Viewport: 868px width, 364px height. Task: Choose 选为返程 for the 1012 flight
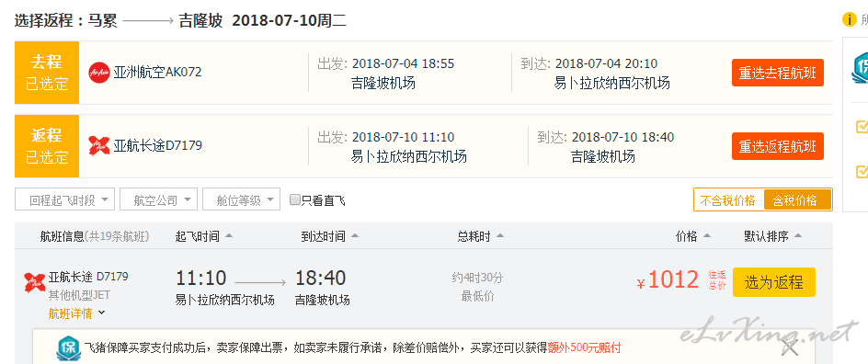773,282
